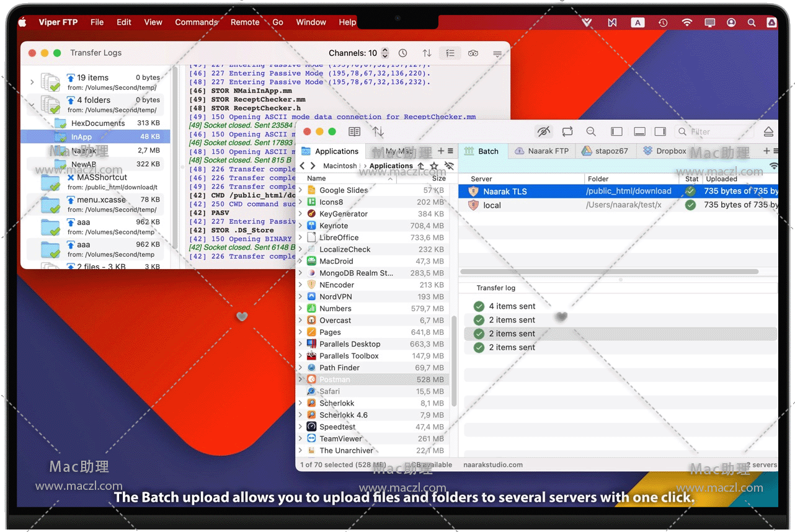
Task: Click the schedule clock icon in Transfer Logs
Action: tap(403, 53)
